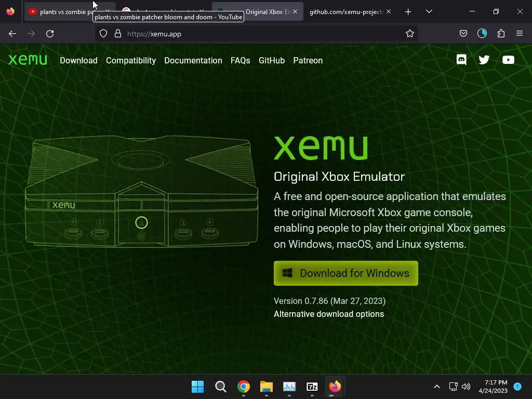Open the Compatibility nav item
This screenshot has height=399, width=532.
(131, 60)
